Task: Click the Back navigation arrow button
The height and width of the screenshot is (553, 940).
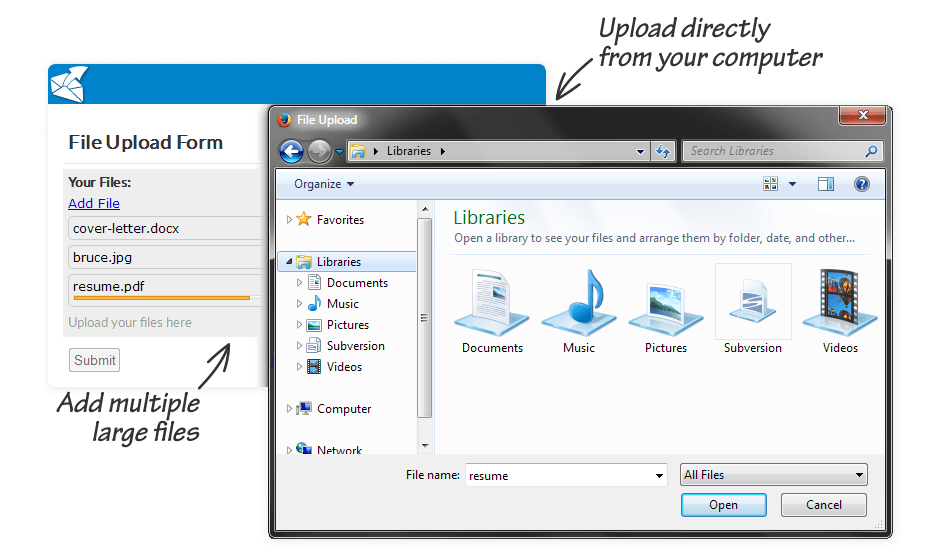Action: click(291, 152)
